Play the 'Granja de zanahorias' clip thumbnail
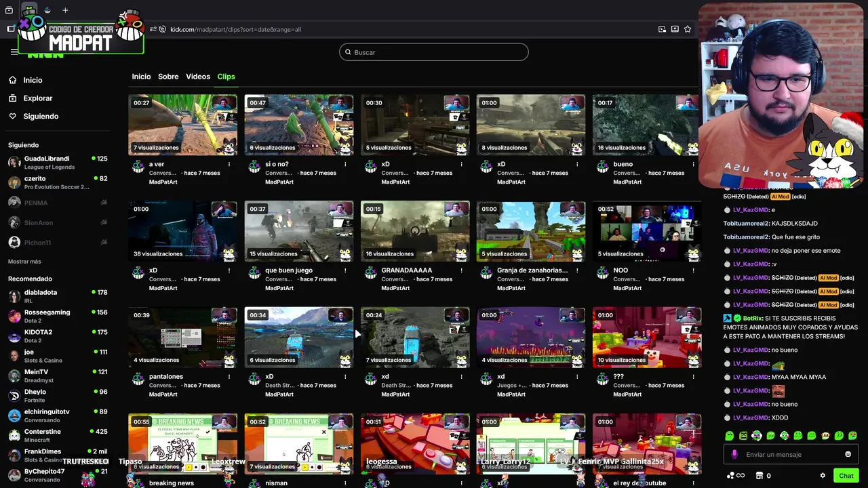The image size is (868, 488). pos(531,232)
